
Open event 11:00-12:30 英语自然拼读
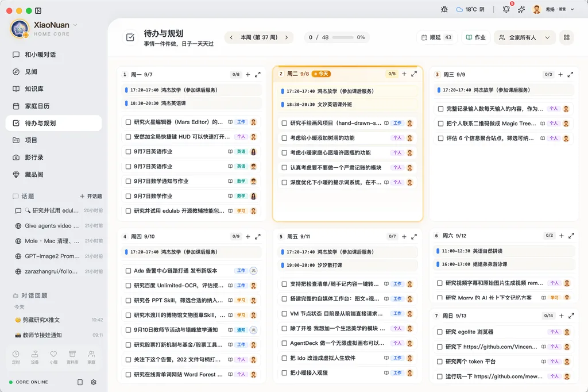pos(504,251)
